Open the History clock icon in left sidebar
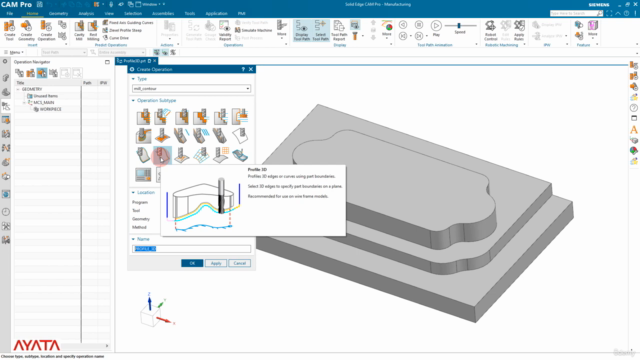640x360 pixels. tap(6, 212)
